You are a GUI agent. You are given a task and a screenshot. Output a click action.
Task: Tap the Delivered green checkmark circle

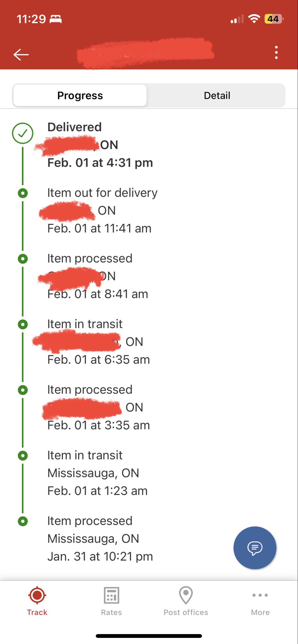[x=23, y=133]
